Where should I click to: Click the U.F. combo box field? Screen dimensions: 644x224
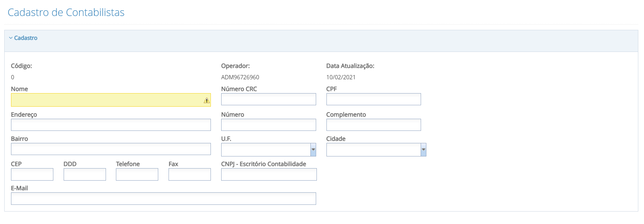tap(266, 150)
